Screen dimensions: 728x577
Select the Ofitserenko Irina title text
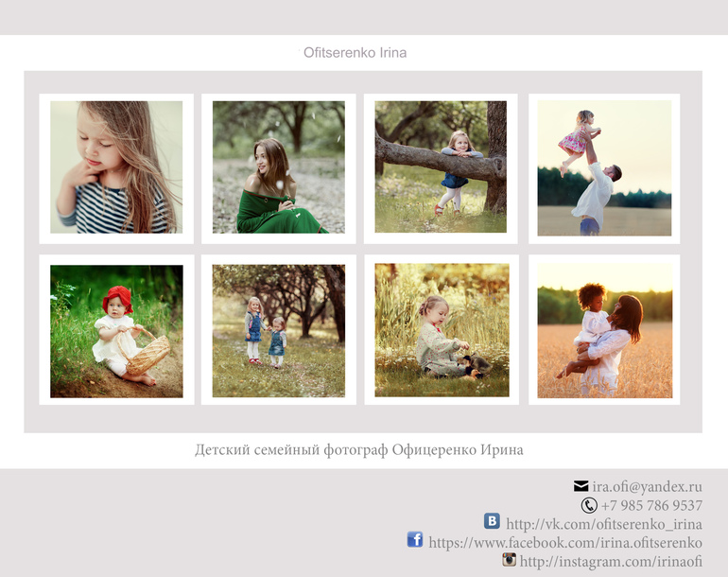coord(355,53)
